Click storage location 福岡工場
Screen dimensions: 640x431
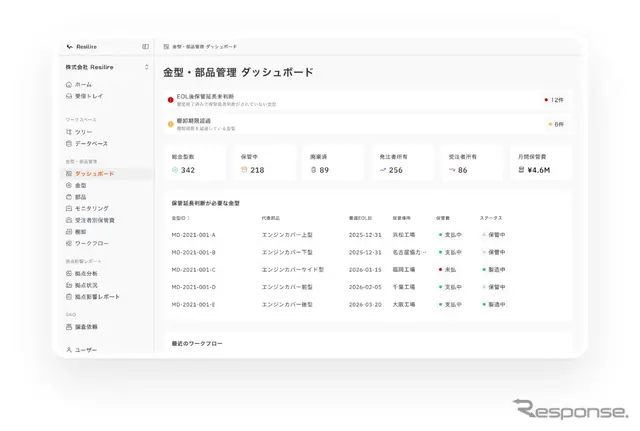click(x=404, y=270)
